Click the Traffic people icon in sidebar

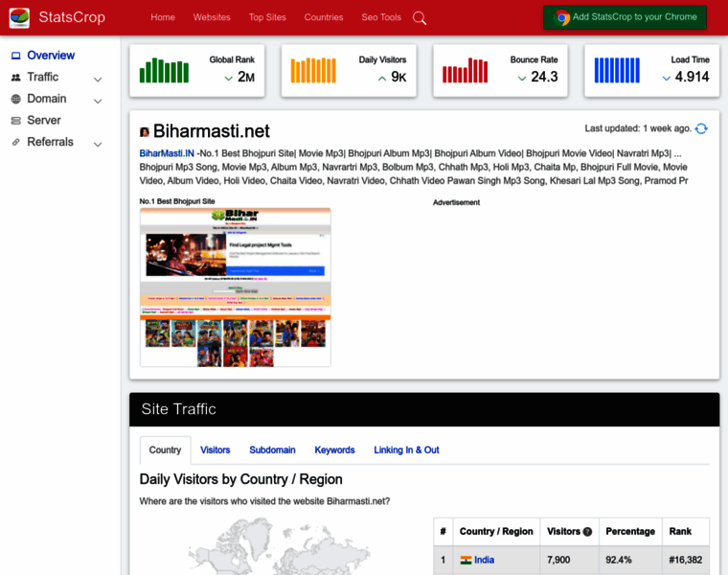pos(15,78)
